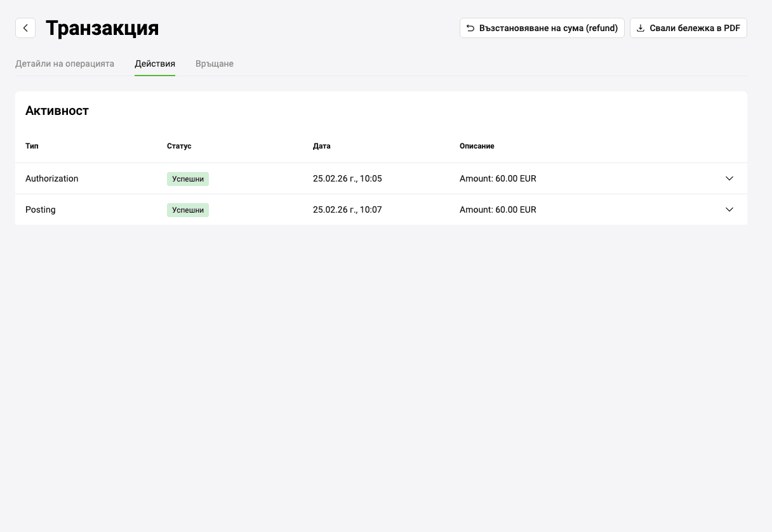Select the 'Действия' tab
The width and height of the screenshot is (772, 532).
155,63
